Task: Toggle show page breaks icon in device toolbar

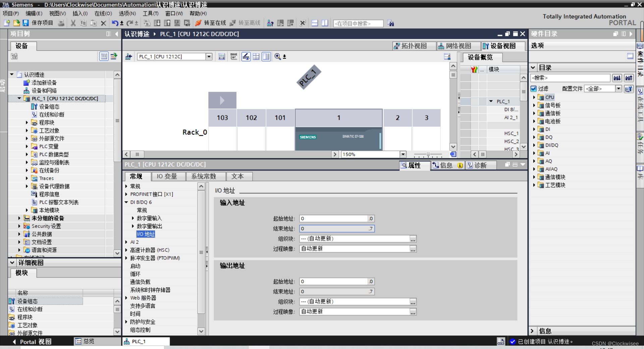Action: click(x=256, y=56)
